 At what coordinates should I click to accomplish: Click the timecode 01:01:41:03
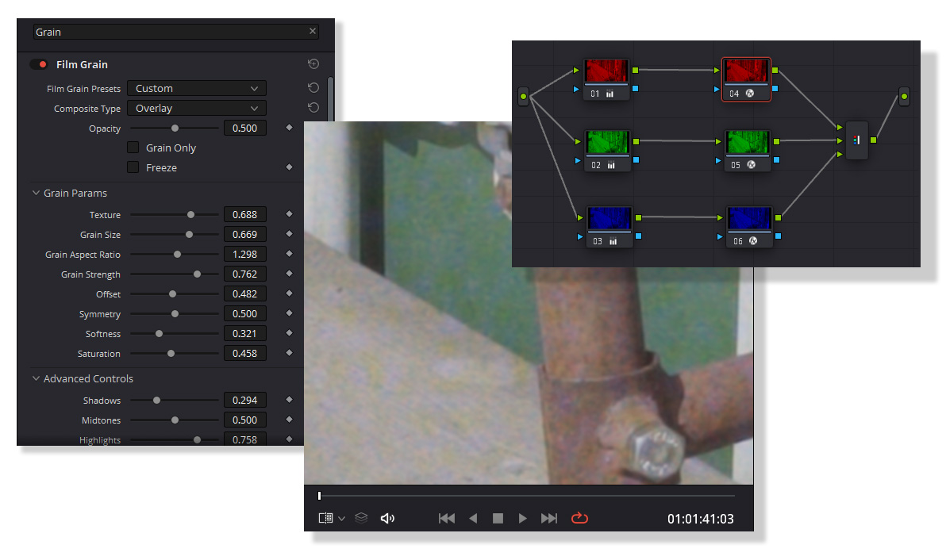tap(701, 519)
